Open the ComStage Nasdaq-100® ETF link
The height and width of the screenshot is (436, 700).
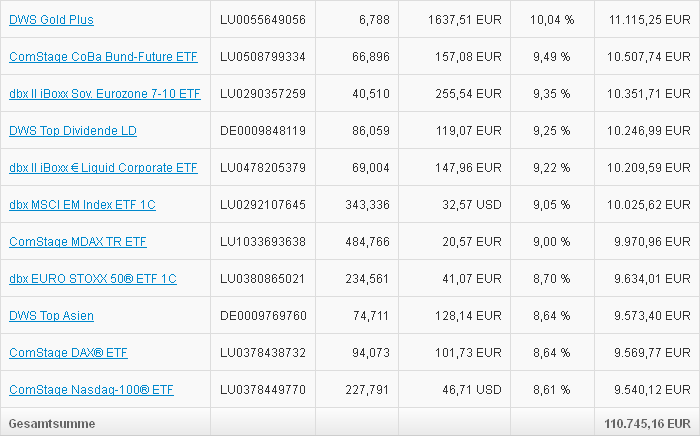pyautogui.click(x=91, y=390)
